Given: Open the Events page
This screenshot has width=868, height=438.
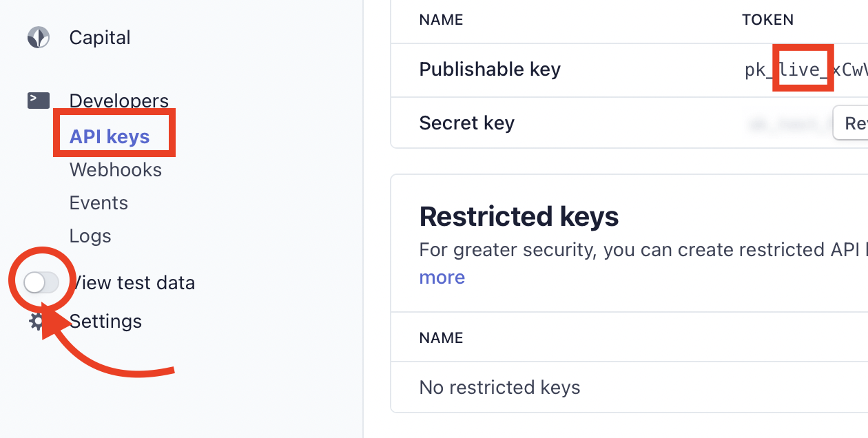Looking at the screenshot, I should coord(99,202).
